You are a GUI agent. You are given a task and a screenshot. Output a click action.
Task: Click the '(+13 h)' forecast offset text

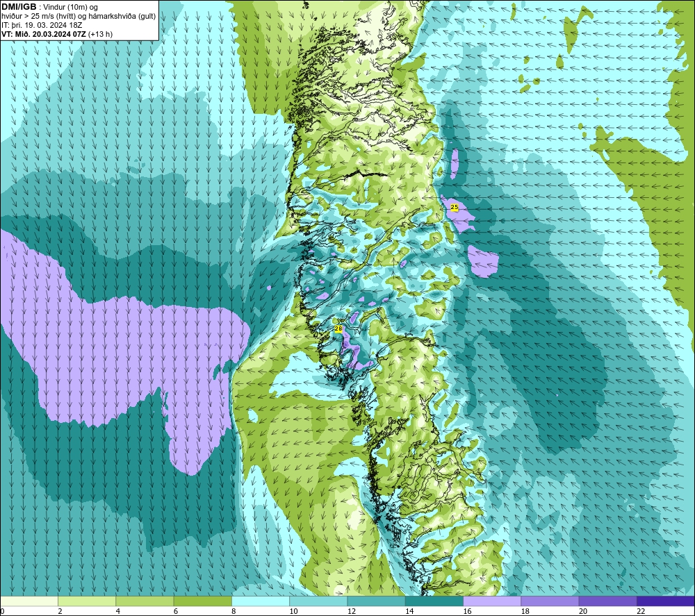(x=101, y=34)
